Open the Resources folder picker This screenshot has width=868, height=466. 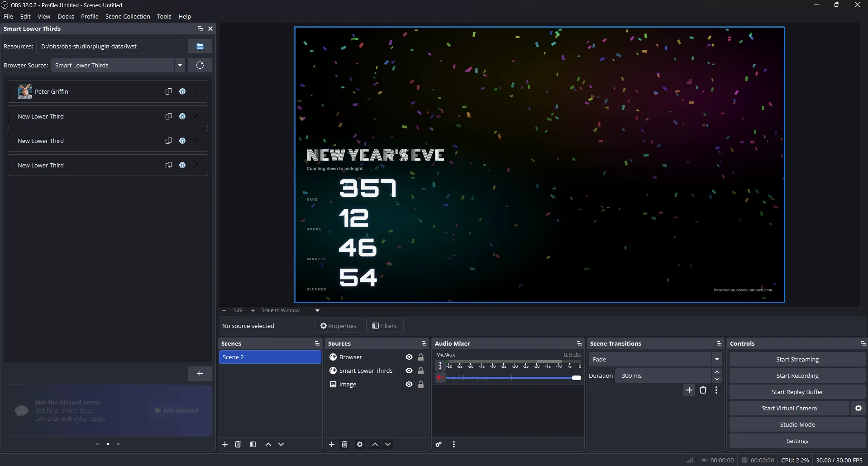point(200,46)
